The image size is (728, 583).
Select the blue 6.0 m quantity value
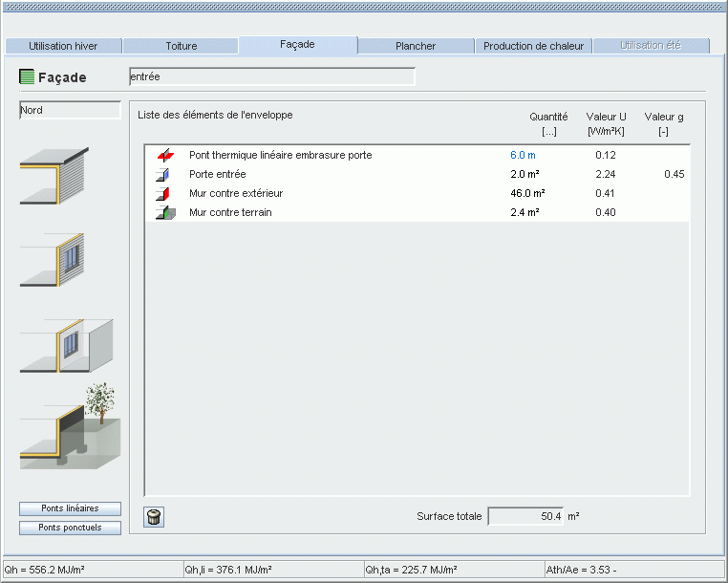pos(524,155)
